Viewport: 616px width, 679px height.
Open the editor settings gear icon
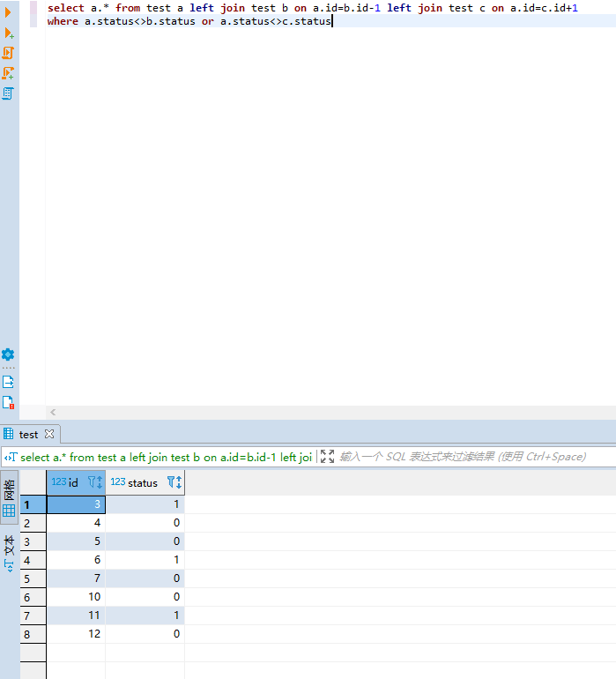pyautogui.click(x=8, y=354)
